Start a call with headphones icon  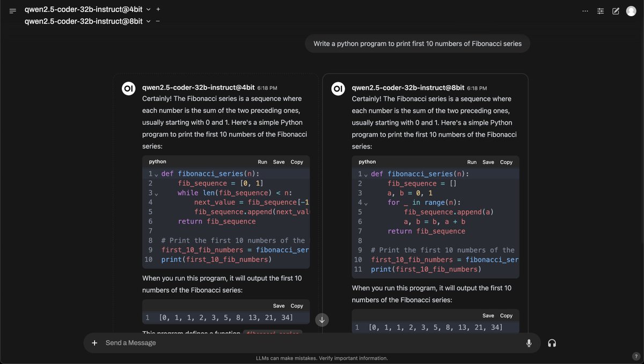[552, 343]
